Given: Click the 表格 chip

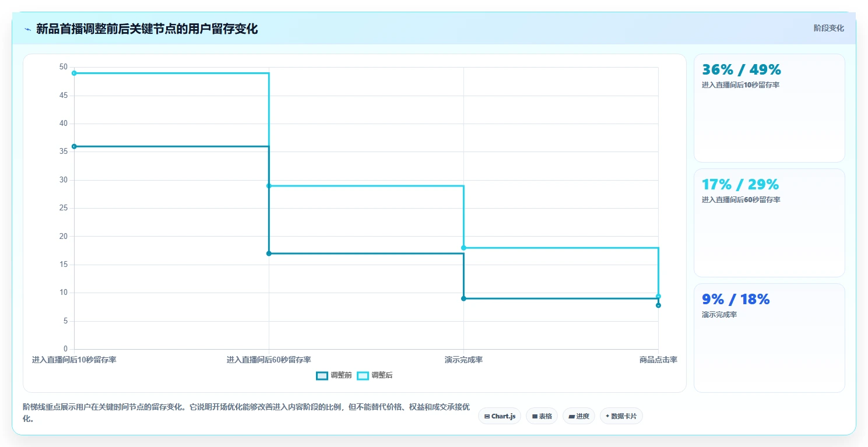Looking at the screenshot, I should click(542, 416).
